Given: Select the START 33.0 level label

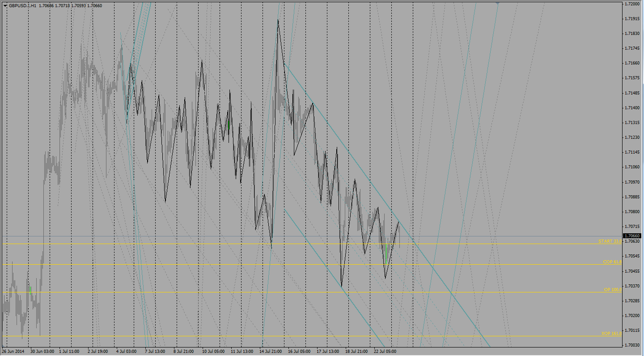Looking at the screenshot, I should coord(610,241).
